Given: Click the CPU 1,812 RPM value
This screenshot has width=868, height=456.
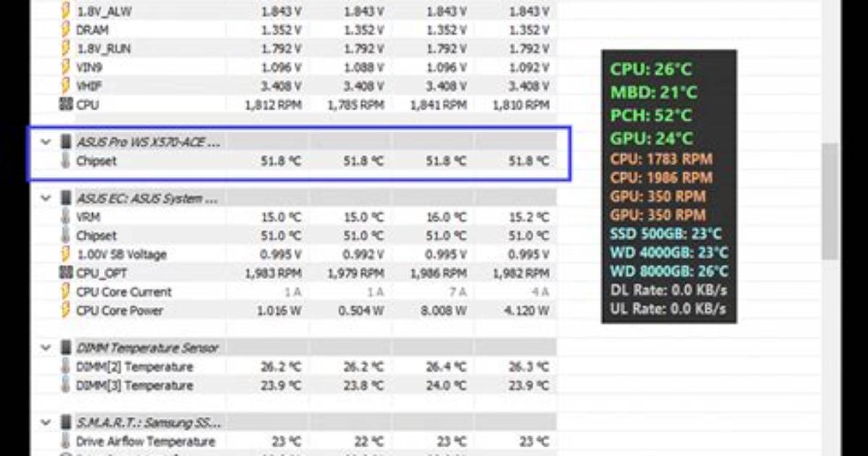Looking at the screenshot, I should coord(274,105).
